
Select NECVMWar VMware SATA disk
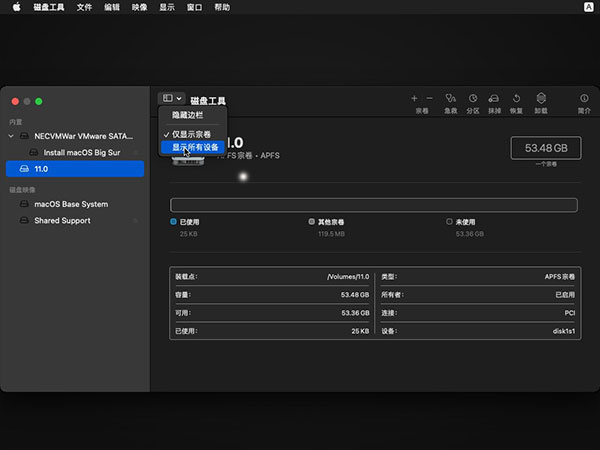pyautogui.click(x=76, y=136)
